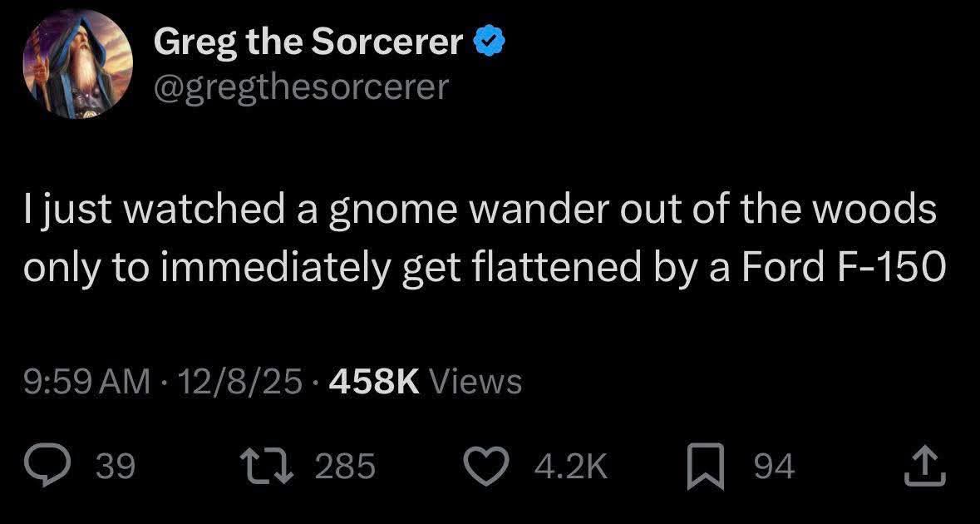Click the 39 replies count

coord(115,467)
